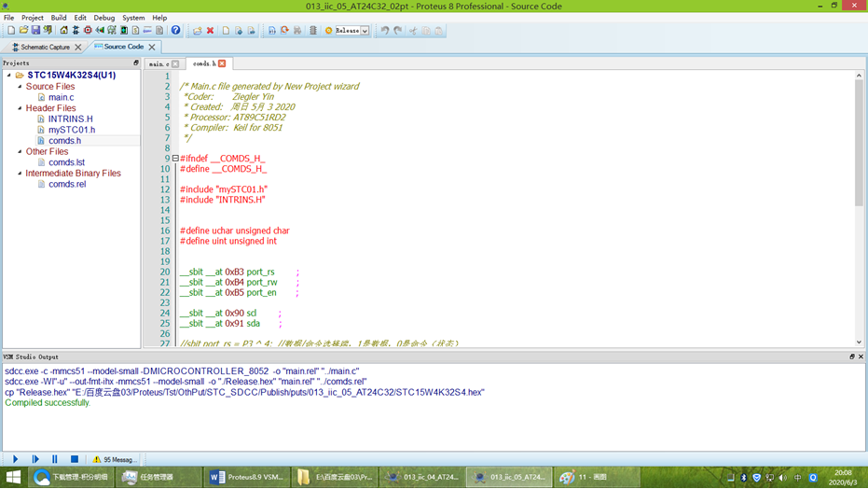Open the Project Notes icon
This screenshot has width=868, height=489.
(159, 31)
